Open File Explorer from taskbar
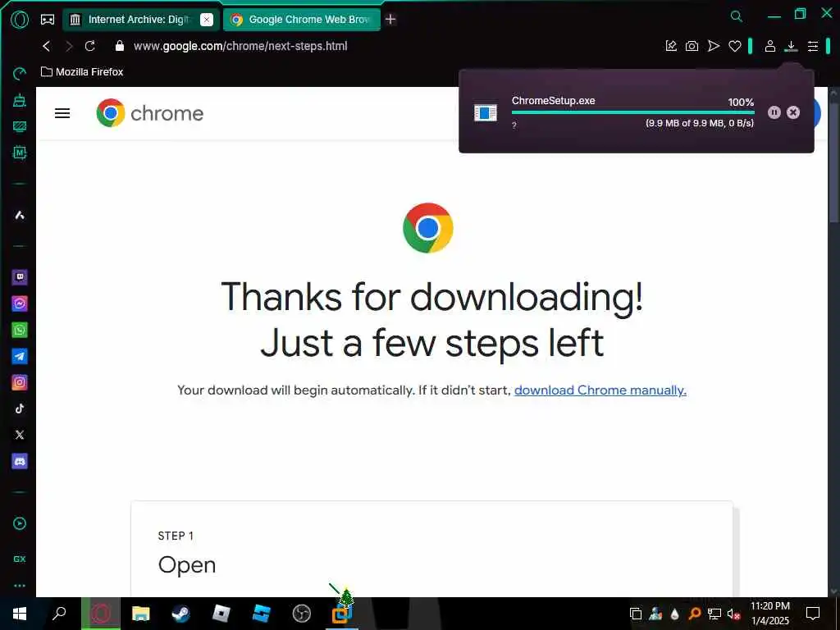 140,614
